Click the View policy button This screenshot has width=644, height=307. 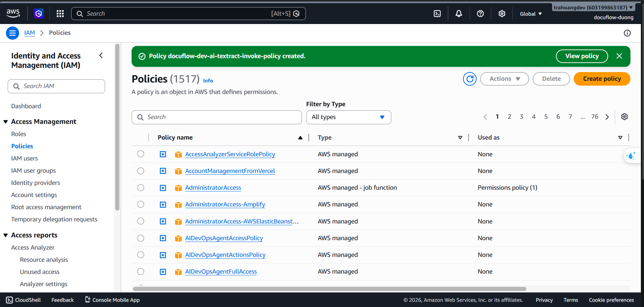tap(582, 56)
